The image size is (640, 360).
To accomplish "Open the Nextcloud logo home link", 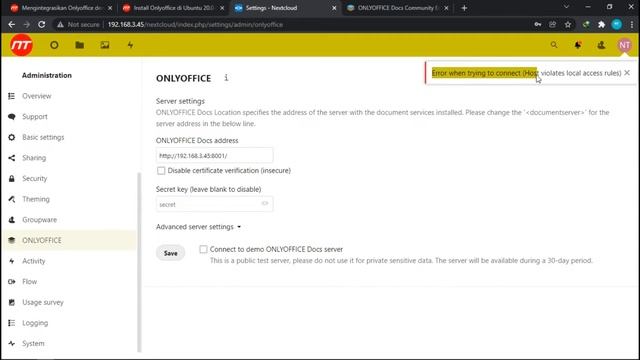I will point(21,45).
